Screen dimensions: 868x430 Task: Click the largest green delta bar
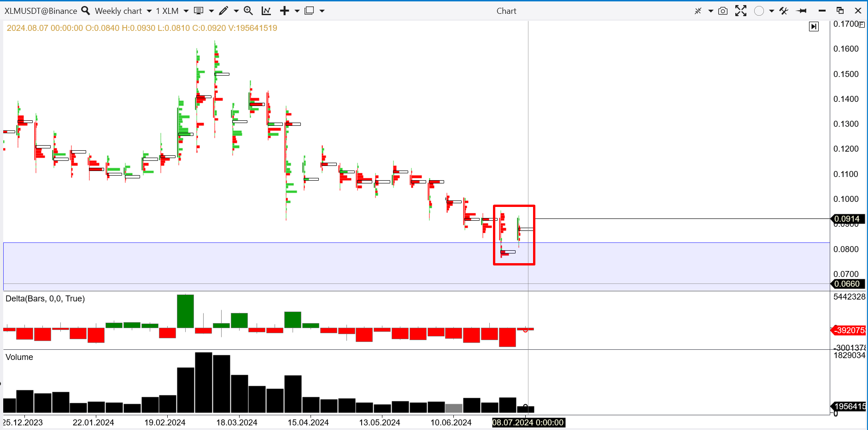[x=185, y=311]
